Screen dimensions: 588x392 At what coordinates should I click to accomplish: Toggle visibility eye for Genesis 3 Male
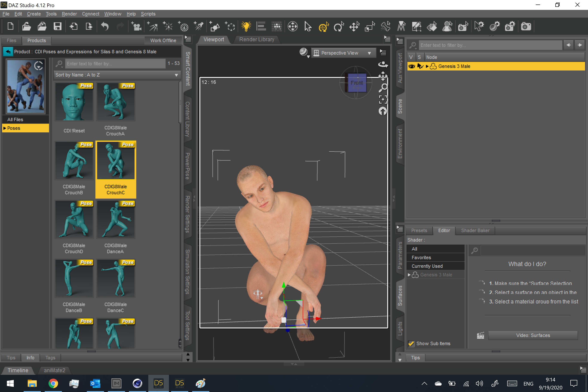[412, 66]
